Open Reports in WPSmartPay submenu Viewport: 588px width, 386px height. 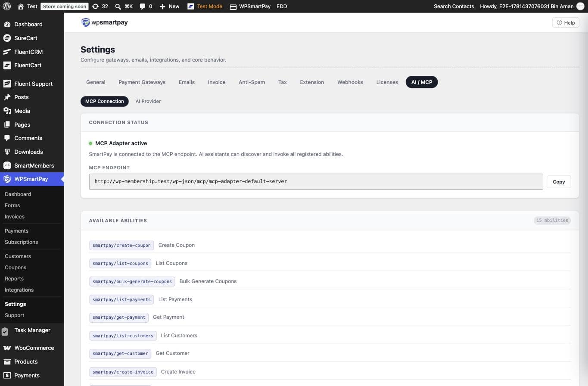coord(14,279)
